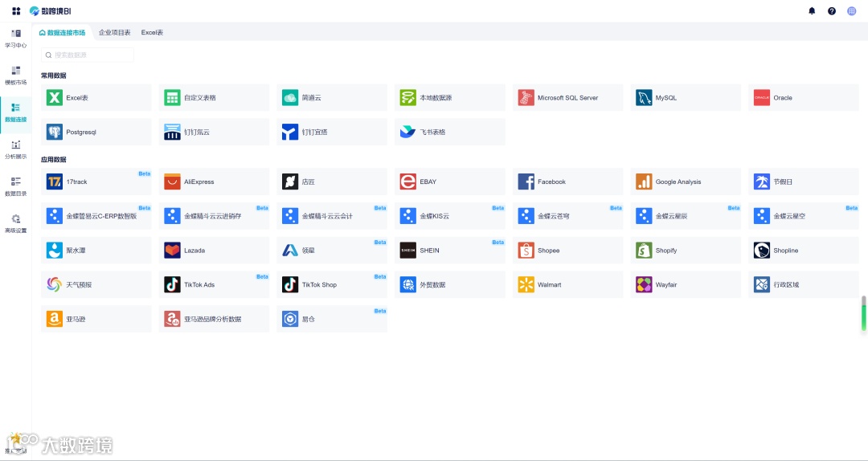
Task: Open the user avatar in header
Action: [851, 10]
